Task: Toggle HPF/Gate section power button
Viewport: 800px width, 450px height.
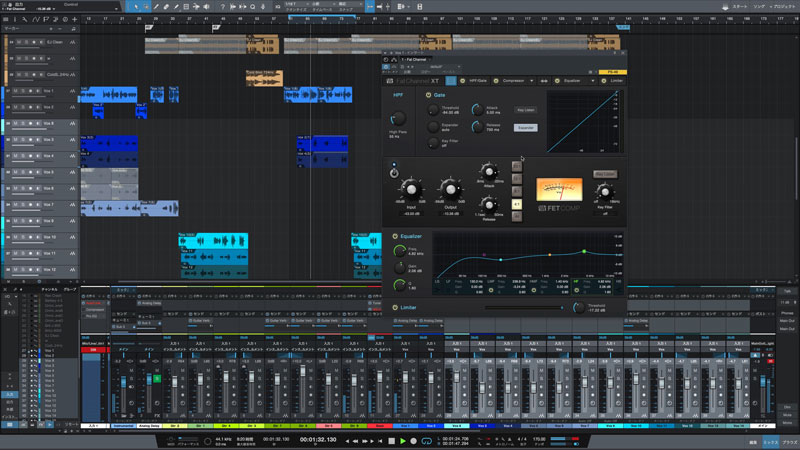Action: 463,81
